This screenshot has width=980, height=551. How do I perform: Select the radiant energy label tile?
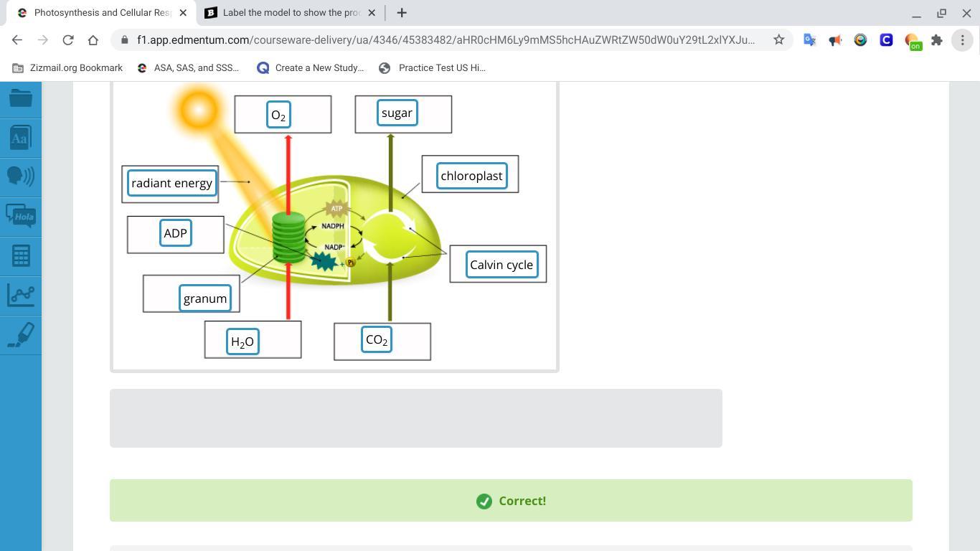(171, 183)
